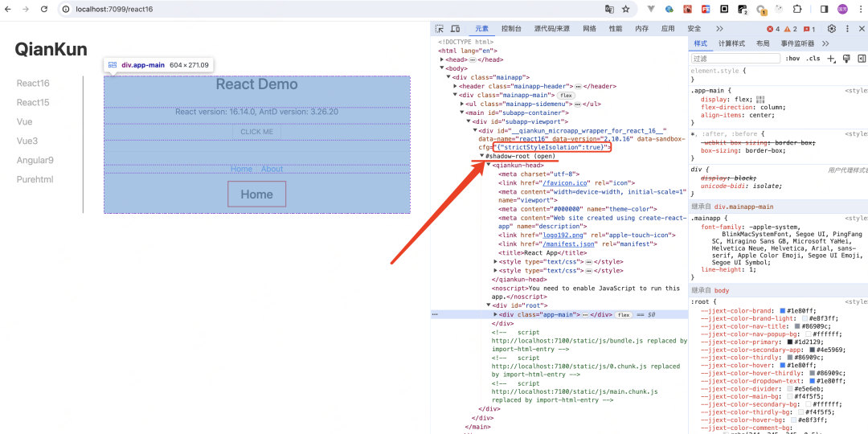Screen dimensions: 868x434
Task: Switch to the 控制台 tab
Action: pos(511,29)
